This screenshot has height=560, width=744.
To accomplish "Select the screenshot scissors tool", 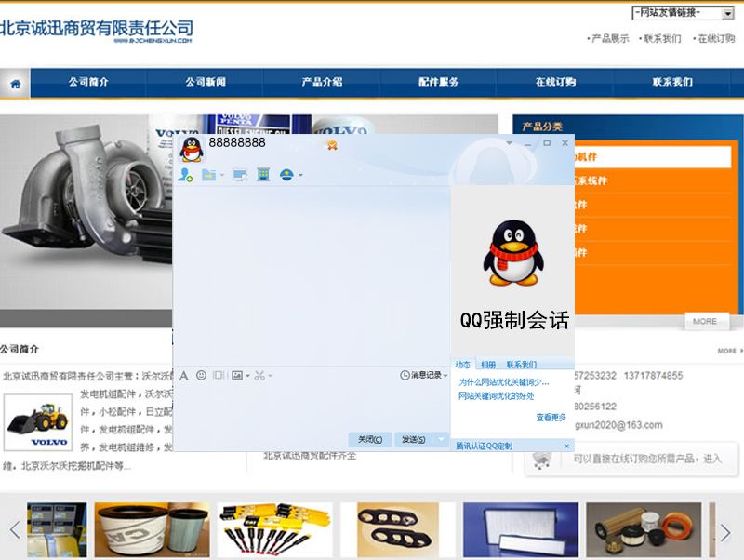I will [x=259, y=375].
